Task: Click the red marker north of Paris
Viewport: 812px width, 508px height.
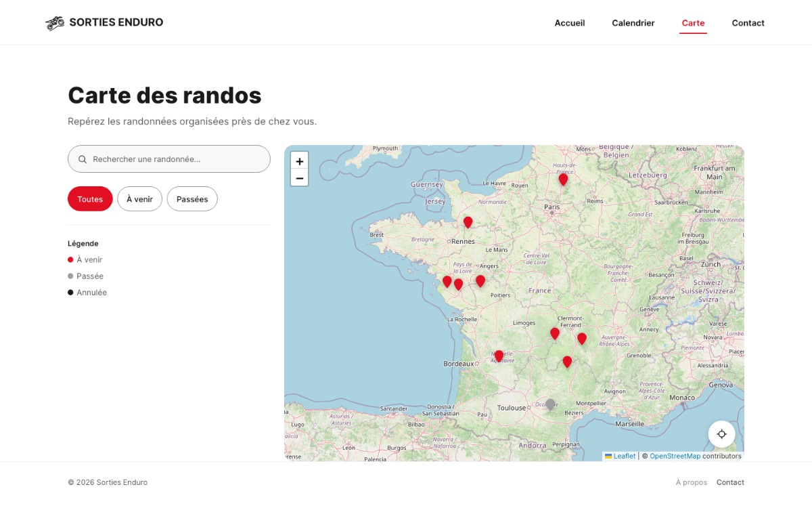Action: pyautogui.click(x=563, y=179)
